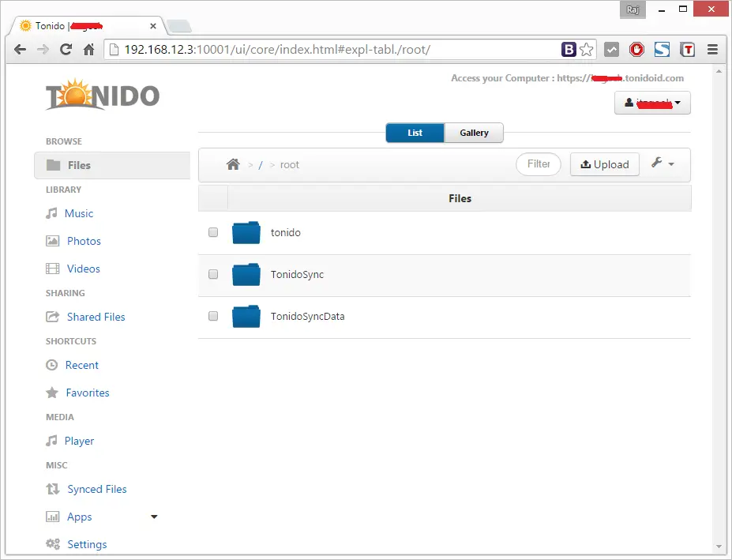This screenshot has width=732, height=560.
Task: Click the Videos film icon
Action: (x=52, y=269)
